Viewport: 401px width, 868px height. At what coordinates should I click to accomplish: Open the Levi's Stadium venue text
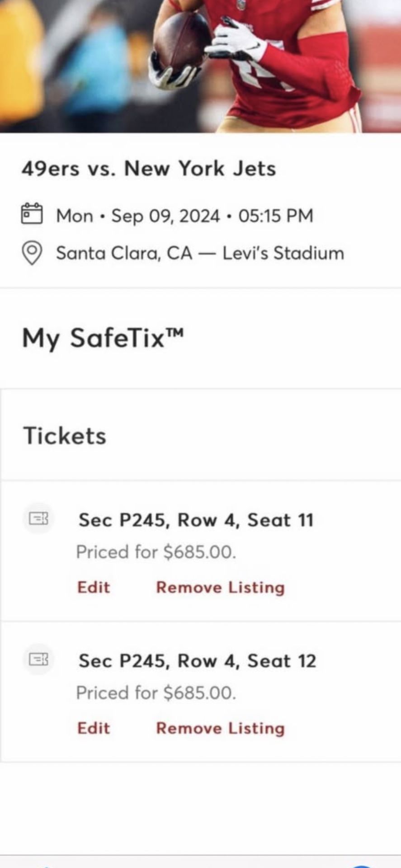pyautogui.click(x=283, y=253)
